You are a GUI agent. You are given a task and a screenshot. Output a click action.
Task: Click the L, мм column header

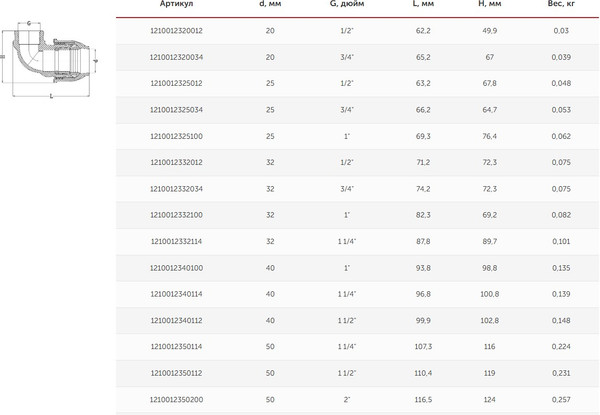(x=422, y=5)
